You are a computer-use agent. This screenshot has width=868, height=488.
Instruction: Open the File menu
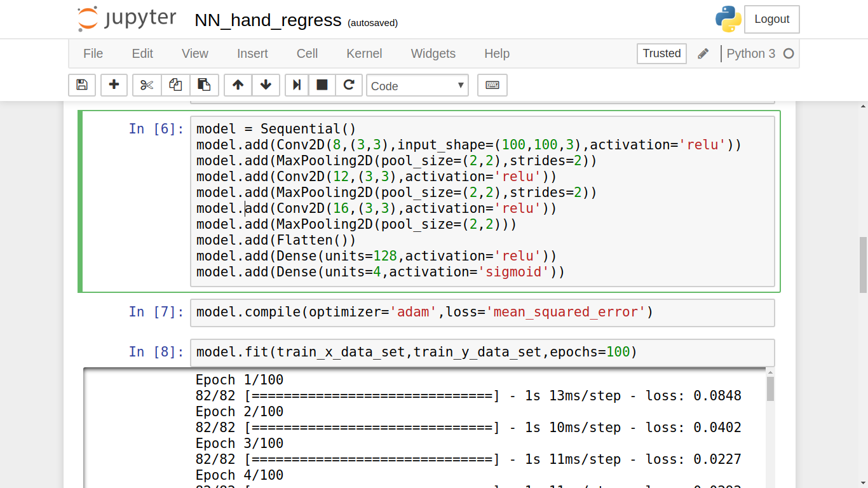click(93, 54)
